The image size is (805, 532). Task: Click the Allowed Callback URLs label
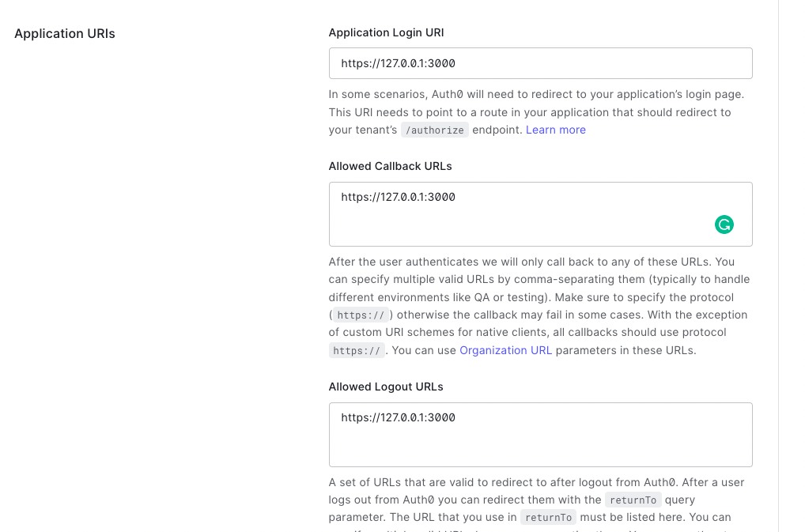coord(390,166)
